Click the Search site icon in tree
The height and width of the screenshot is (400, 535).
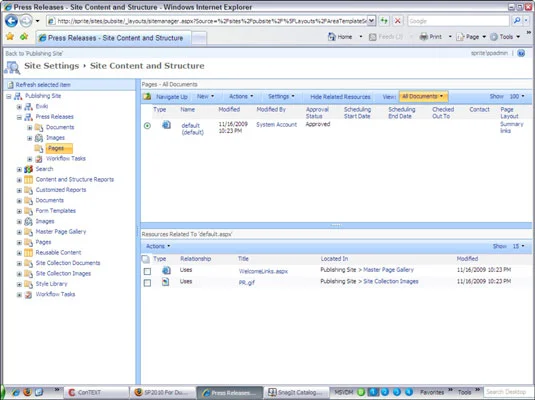[x=29, y=169]
